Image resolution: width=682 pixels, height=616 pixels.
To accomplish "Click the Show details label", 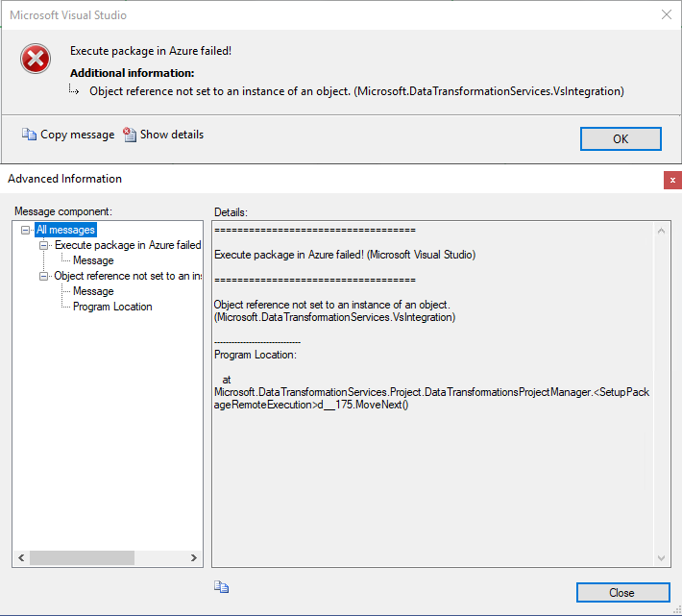I will click(172, 135).
